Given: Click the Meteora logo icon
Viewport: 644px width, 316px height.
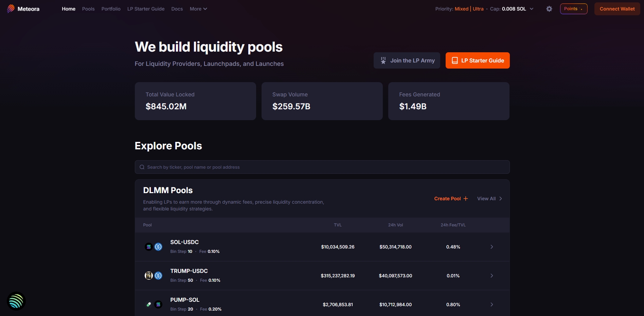Looking at the screenshot, I should click(x=11, y=9).
